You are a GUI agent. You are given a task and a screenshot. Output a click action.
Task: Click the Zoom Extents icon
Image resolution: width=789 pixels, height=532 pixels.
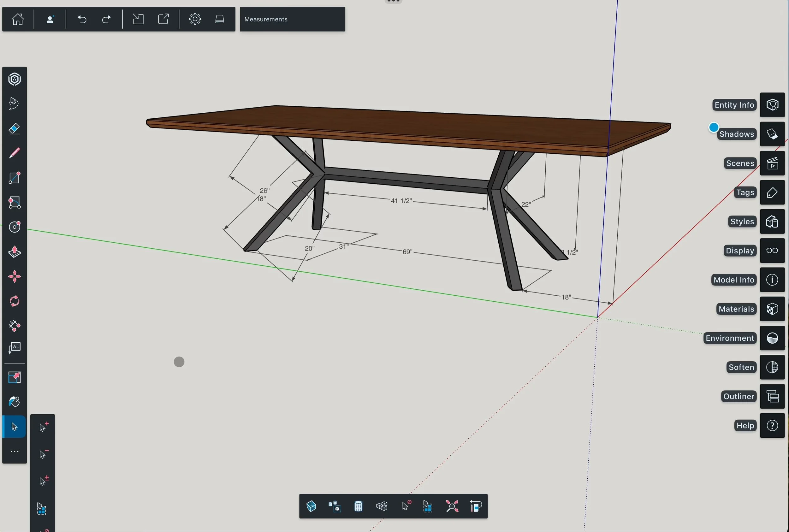tap(452, 506)
